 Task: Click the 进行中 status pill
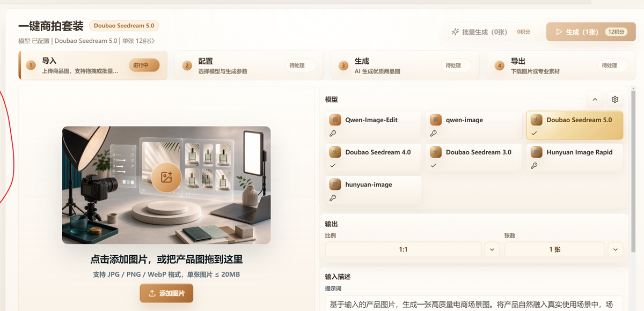coord(144,65)
